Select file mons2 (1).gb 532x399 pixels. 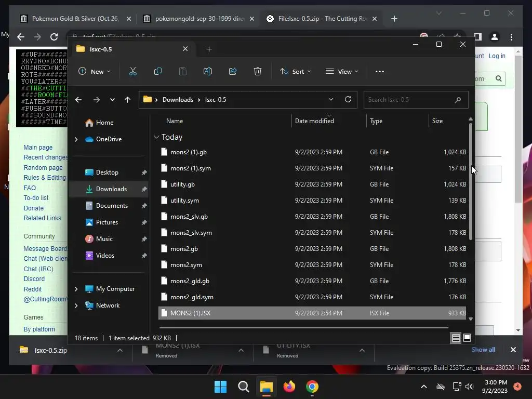[312, 152]
